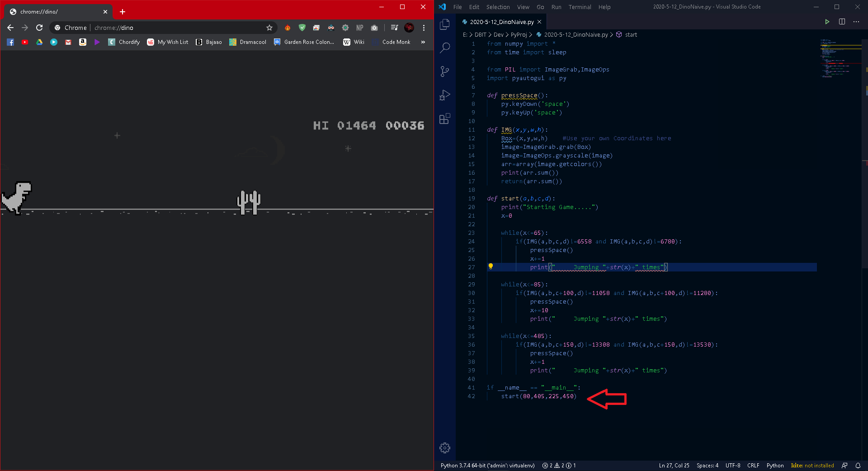Open the Chrome profile avatar
Image resolution: width=868 pixels, height=471 pixels.
(409, 28)
